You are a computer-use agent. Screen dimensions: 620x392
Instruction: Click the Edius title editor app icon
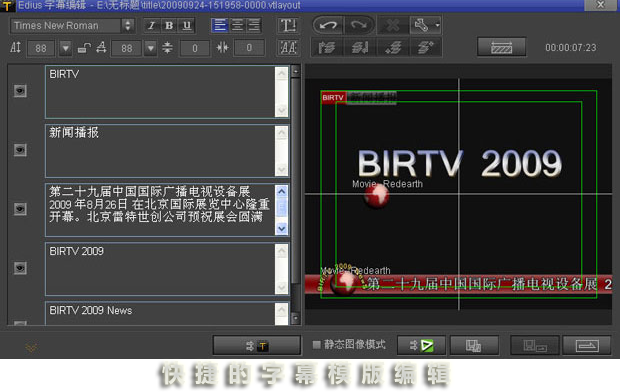(x=7, y=5)
